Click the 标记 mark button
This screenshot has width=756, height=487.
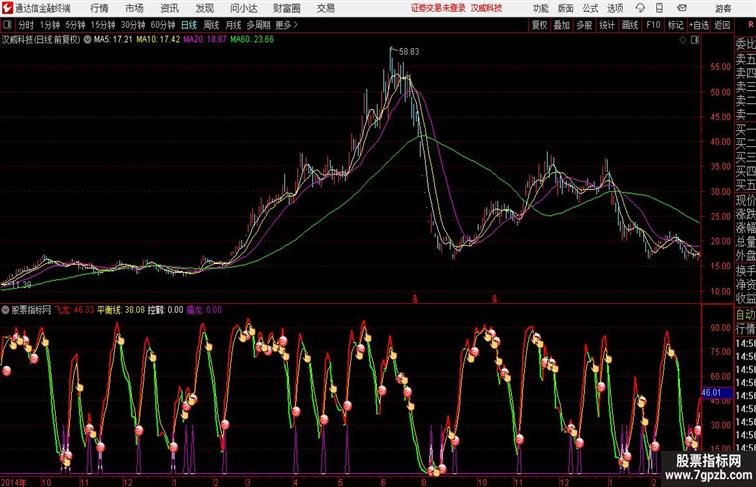pos(675,25)
